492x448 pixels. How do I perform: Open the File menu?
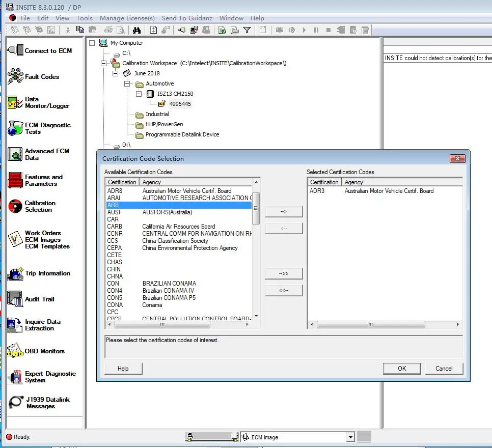click(x=25, y=18)
